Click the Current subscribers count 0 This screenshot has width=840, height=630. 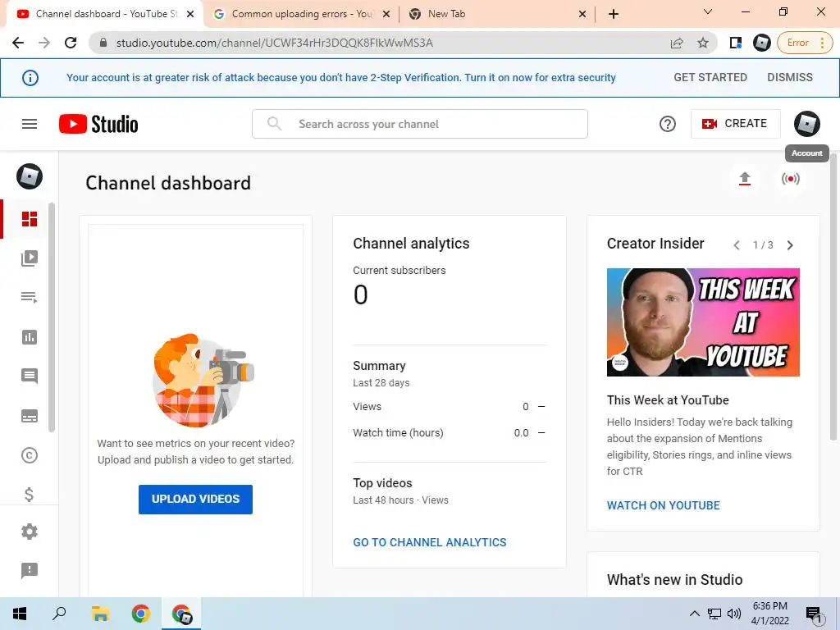click(x=361, y=294)
